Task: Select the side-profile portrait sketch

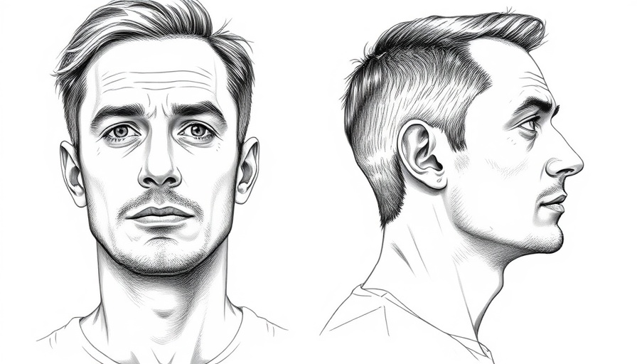Action: (451, 187)
